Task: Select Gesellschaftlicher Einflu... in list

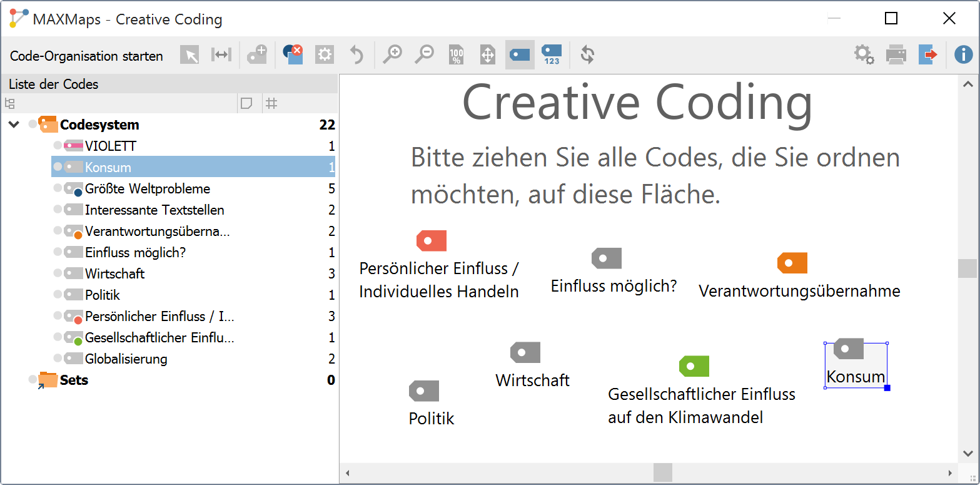Action: (x=160, y=337)
